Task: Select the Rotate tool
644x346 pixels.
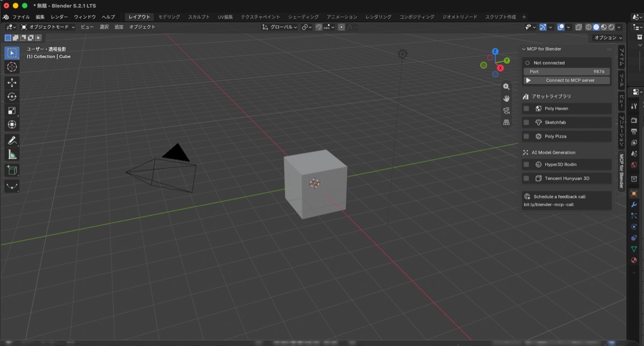Action: (x=12, y=97)
